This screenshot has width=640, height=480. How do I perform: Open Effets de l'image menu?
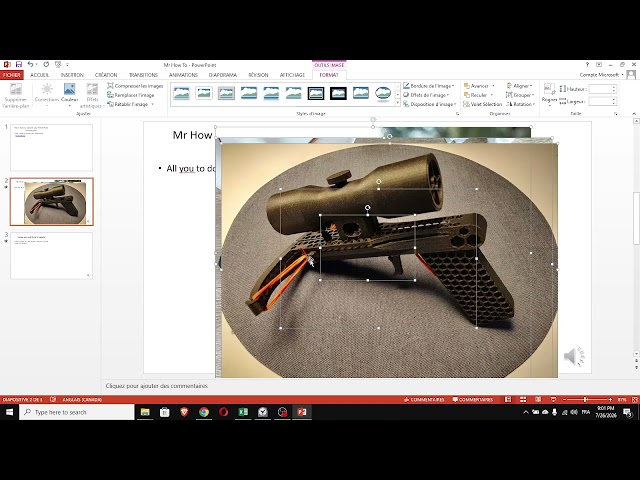427,95
